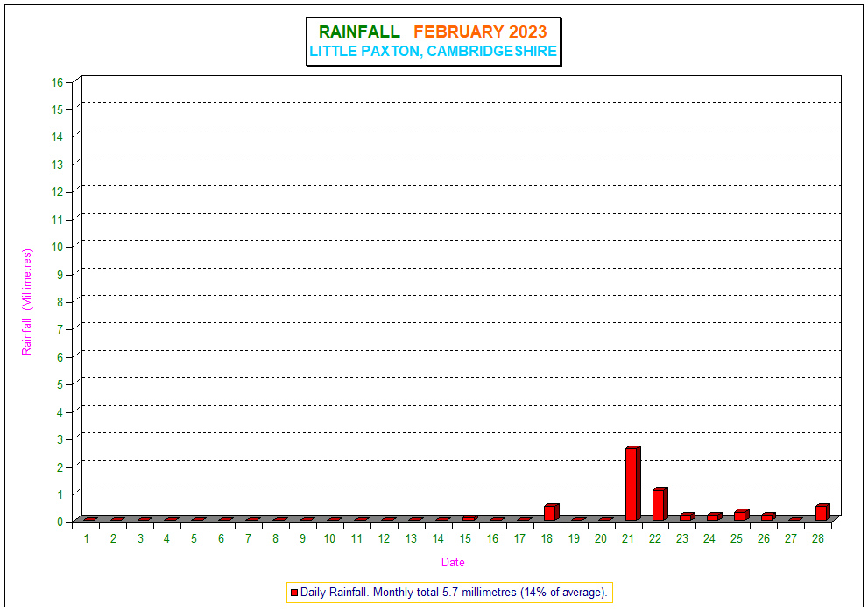The image size is (868, 611).
Task: Click x-axis date label 22
Action: coord(655,539)
